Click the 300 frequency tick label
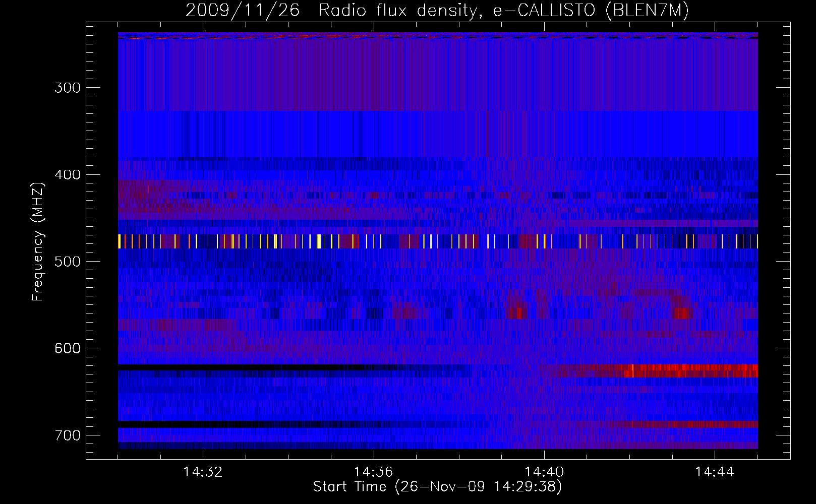 68,88
